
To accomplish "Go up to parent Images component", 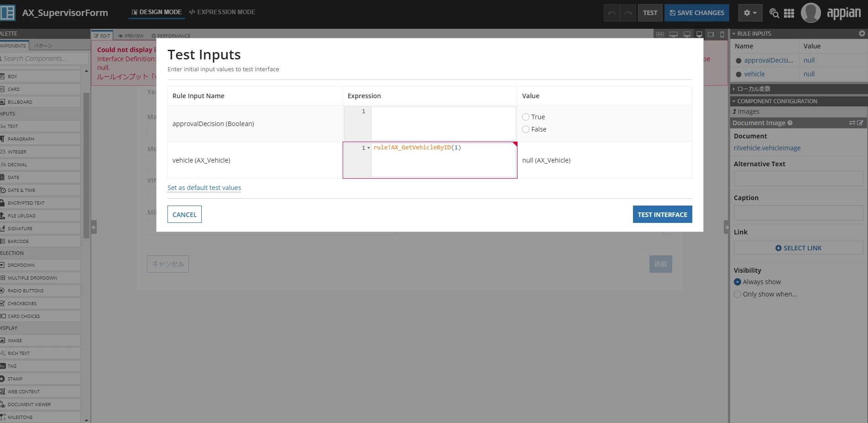I will (746, 111).
